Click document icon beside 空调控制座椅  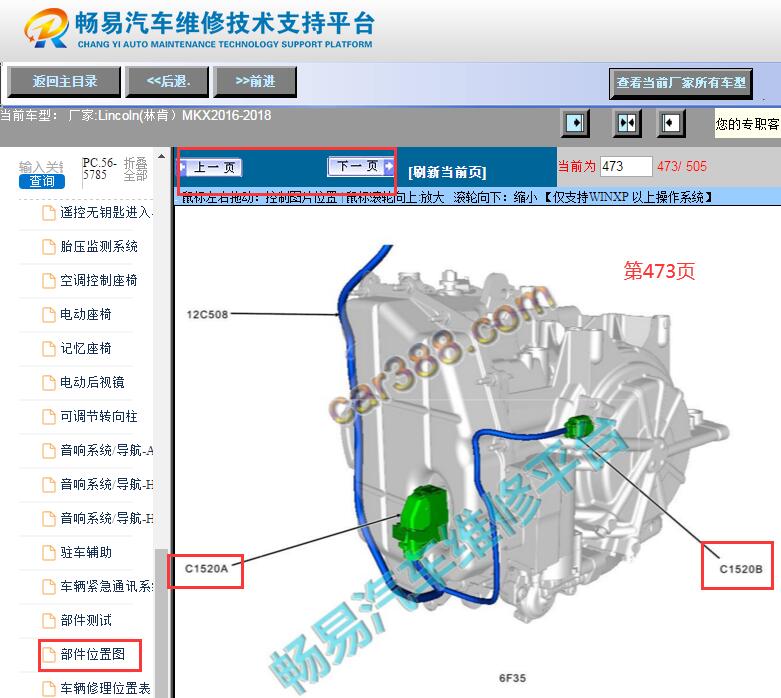[x=48, y=280]
